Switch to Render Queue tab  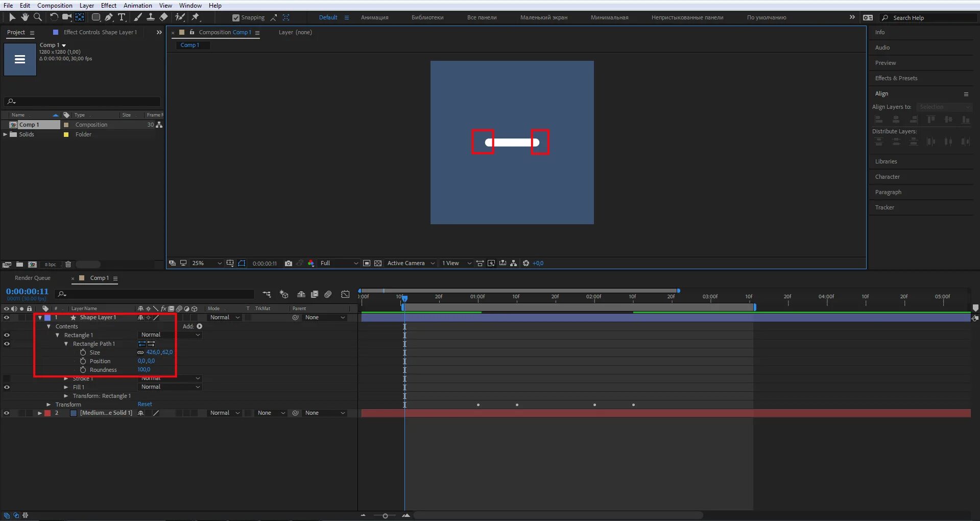click(x=33, y=278)
